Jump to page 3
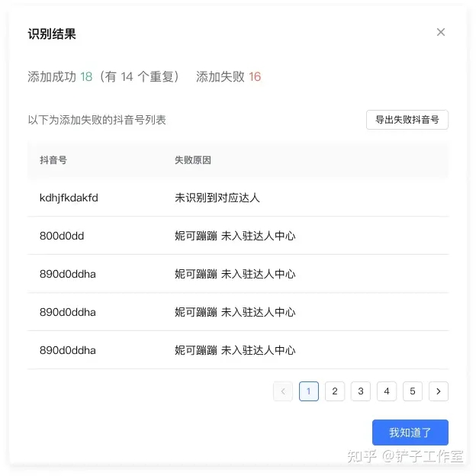The image size is (476, 476). pyautogui.click(x=361, y=391)
